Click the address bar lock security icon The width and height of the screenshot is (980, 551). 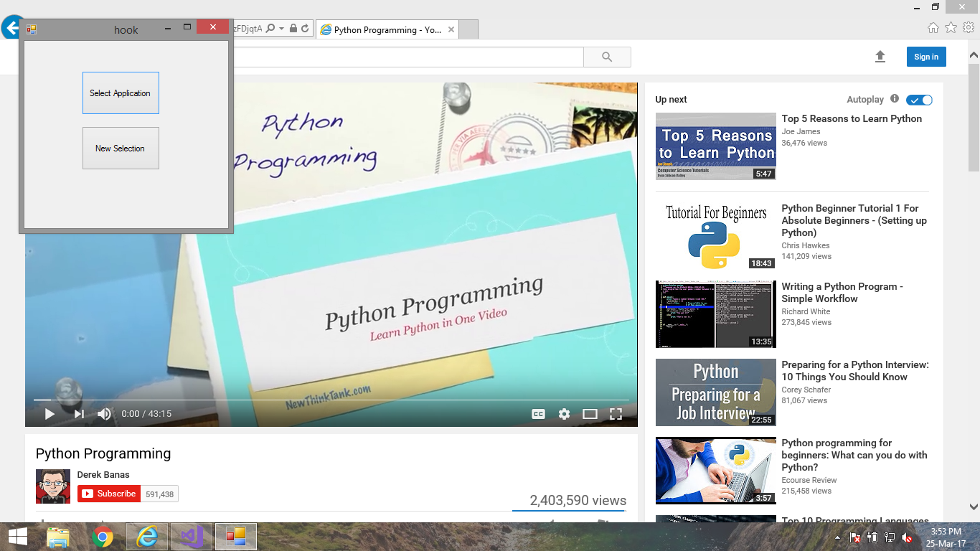293,29
